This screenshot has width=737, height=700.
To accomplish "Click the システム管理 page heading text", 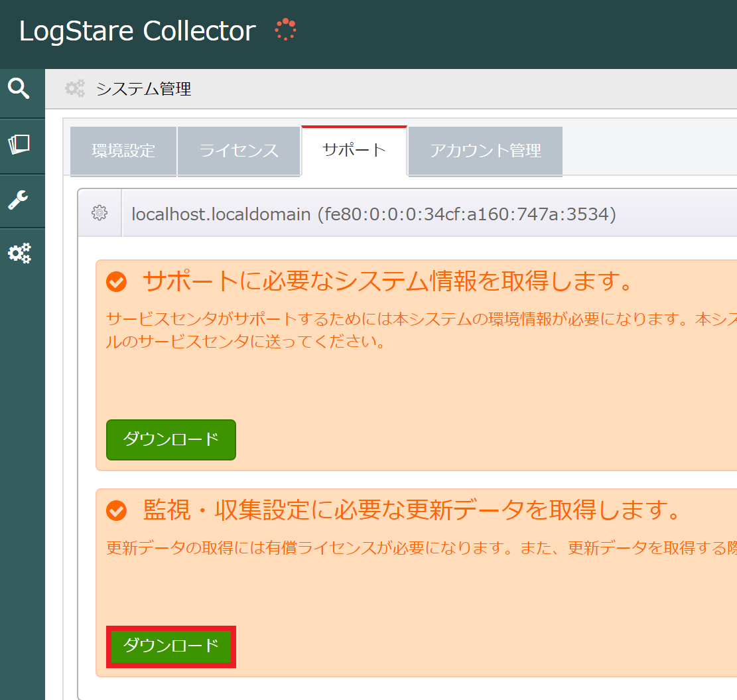I will point(144,89).
